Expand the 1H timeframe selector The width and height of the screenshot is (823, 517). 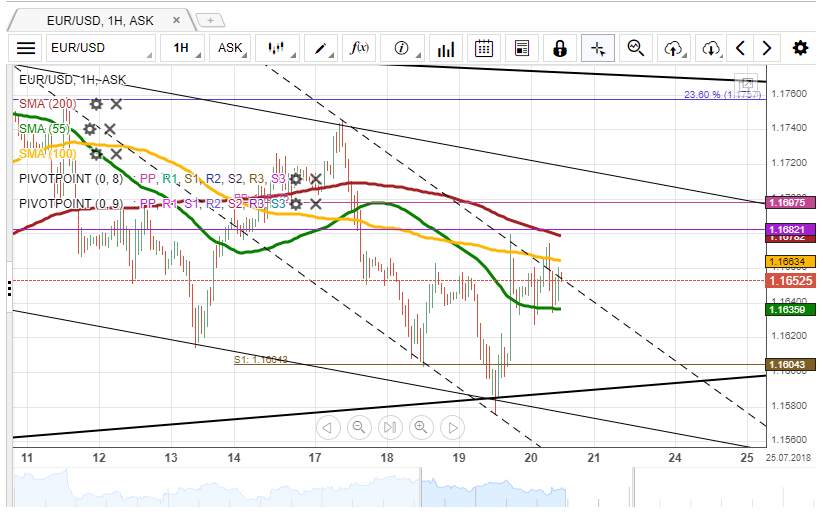[x=181, y=48]
